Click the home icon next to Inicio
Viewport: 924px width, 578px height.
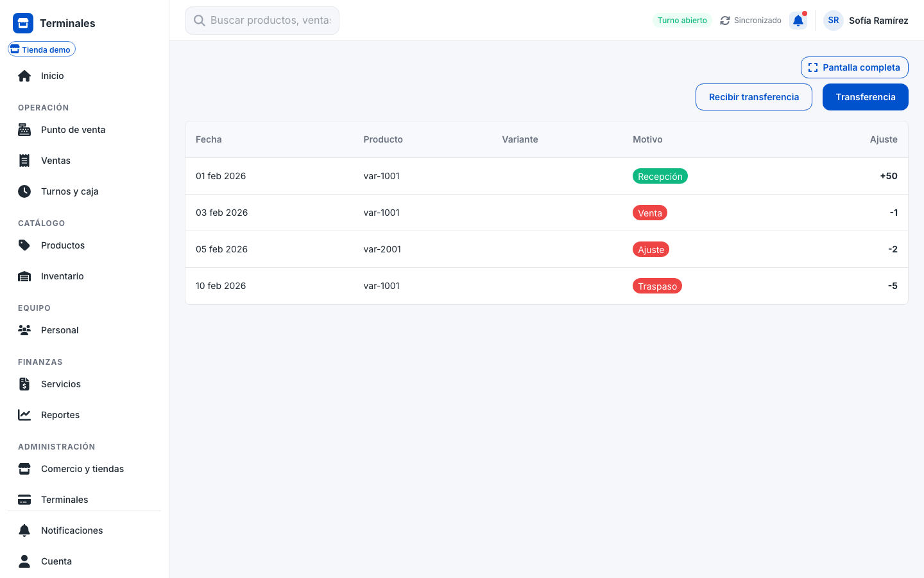[x=24, y=76]
